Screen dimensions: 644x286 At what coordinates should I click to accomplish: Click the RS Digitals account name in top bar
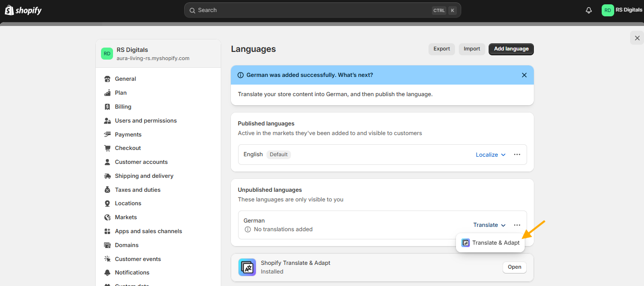coord(629,10)
